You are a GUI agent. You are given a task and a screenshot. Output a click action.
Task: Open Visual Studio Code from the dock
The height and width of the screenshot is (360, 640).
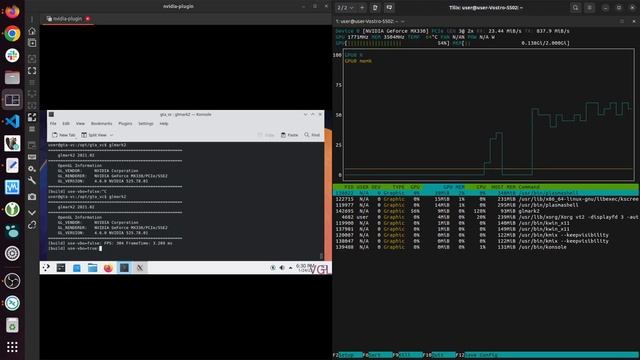pyautogui.click(x=12, y=121)
